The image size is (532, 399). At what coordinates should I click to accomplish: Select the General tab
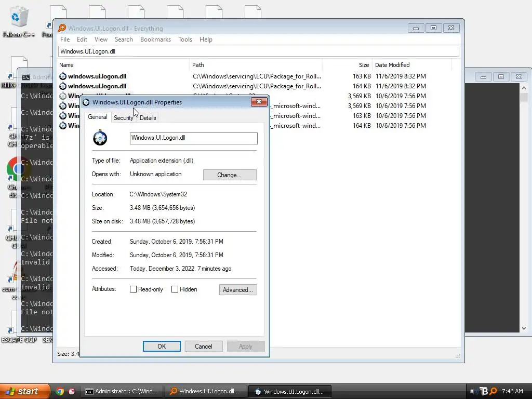pyautogui.click(x=97, y=117)
